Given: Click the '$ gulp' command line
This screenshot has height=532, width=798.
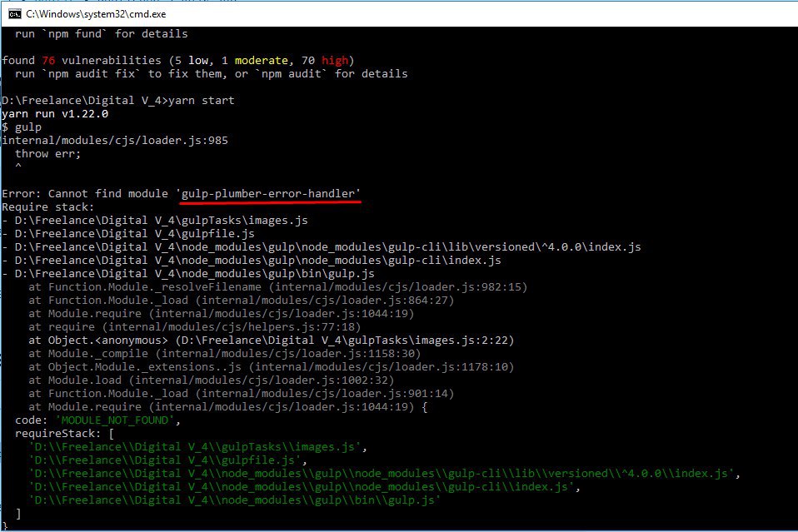Looking at the screenshot, I should (22, 127).
